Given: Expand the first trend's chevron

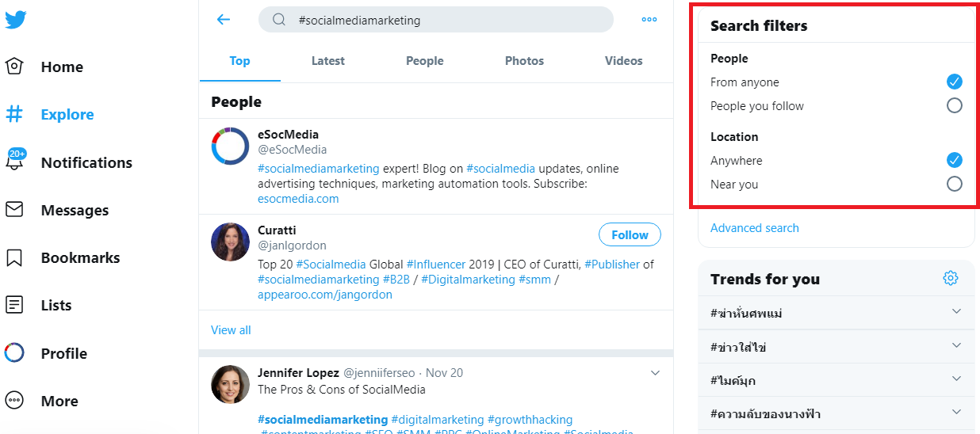Looking at the screenshot, I should pyautogui.click(x=956, y=312).
